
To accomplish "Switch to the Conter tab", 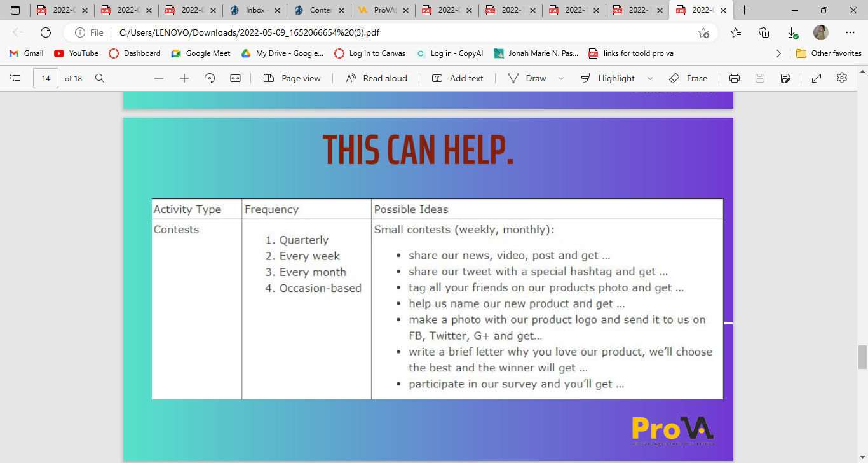I will (x=318, y=10).
